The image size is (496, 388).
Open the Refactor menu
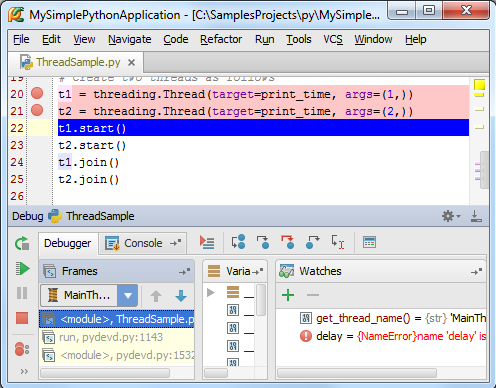221,39
